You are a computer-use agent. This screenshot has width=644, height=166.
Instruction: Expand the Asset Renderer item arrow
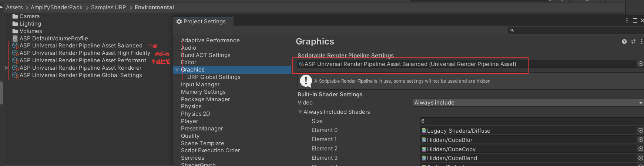coord(7,68)
